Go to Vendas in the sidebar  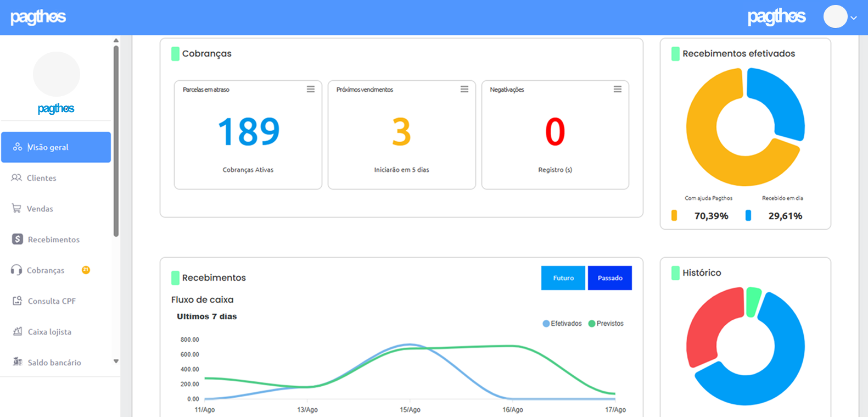click(40, 209)
